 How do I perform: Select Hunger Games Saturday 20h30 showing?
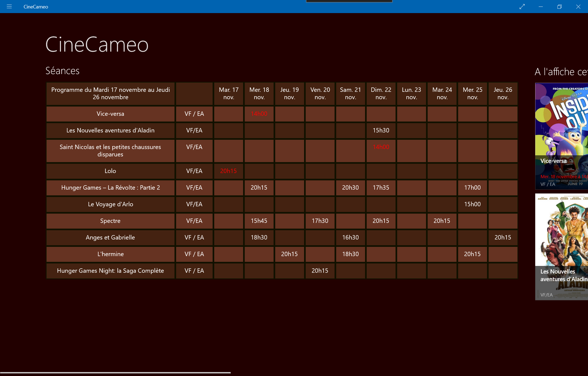coord(350,188)
